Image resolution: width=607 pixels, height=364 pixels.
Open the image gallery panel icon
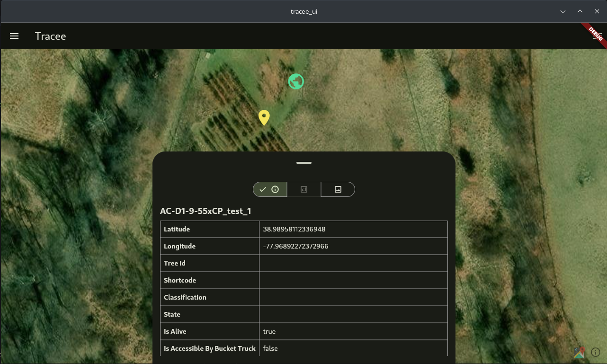pyautogui.click(x=338, y=189)
